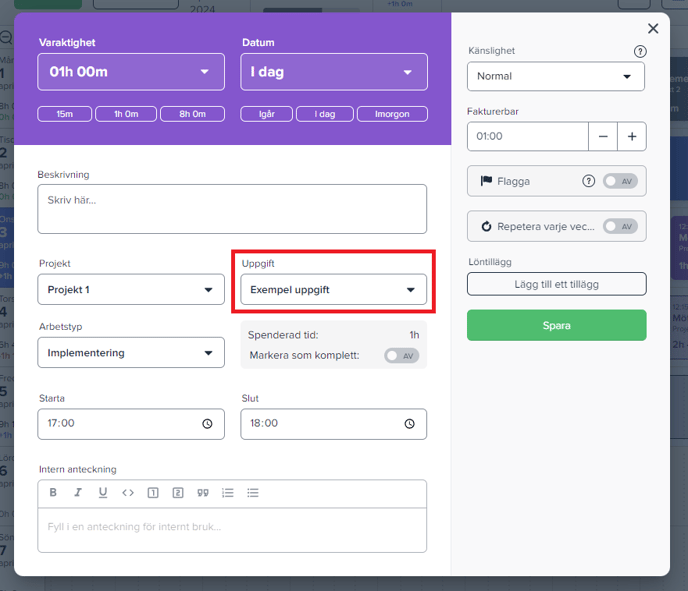The image size is (688, 591).
Task: Toggle Markera som komplett switch
Action: point(401,355)
